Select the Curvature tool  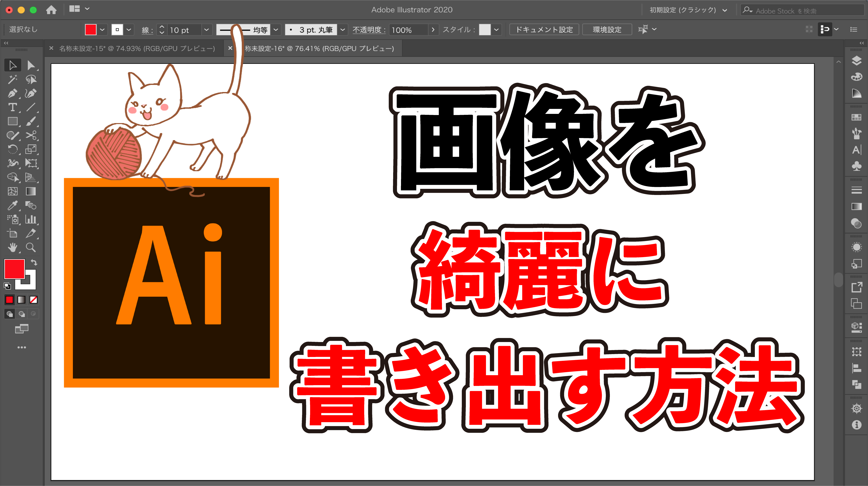(31, 93)
